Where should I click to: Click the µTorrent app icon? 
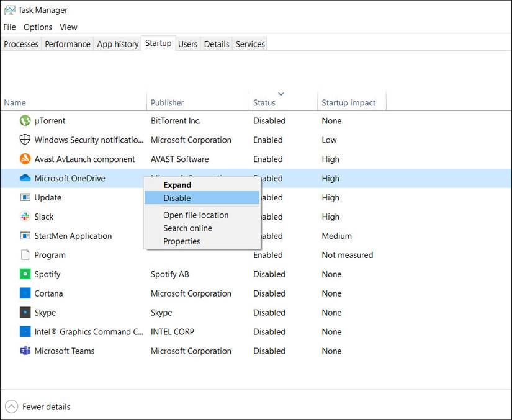point(25,121)
